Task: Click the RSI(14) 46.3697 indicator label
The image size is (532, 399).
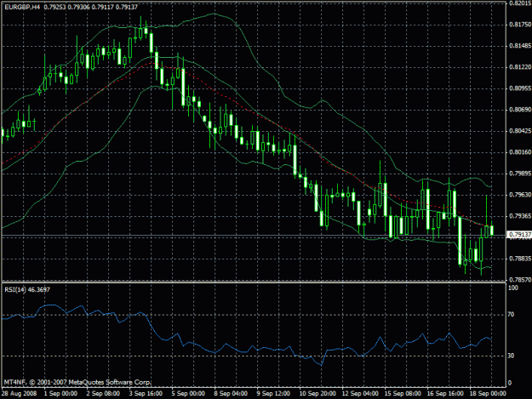Action: click(27, 290)
